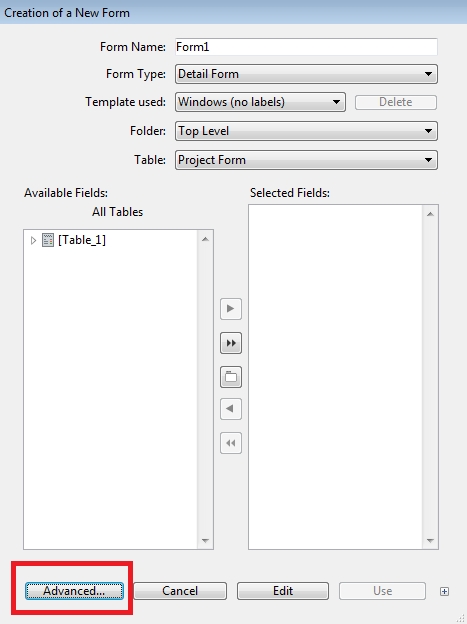Open the Template used dropdown
The width and height of the screenshot is (467, 624).
pos(260,102)
